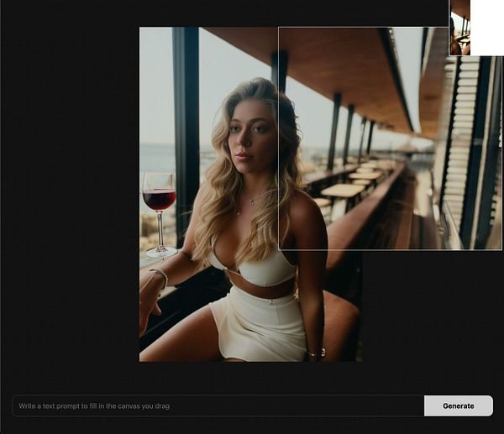Open the small preview thumbnail at top right

pos(459,28)
